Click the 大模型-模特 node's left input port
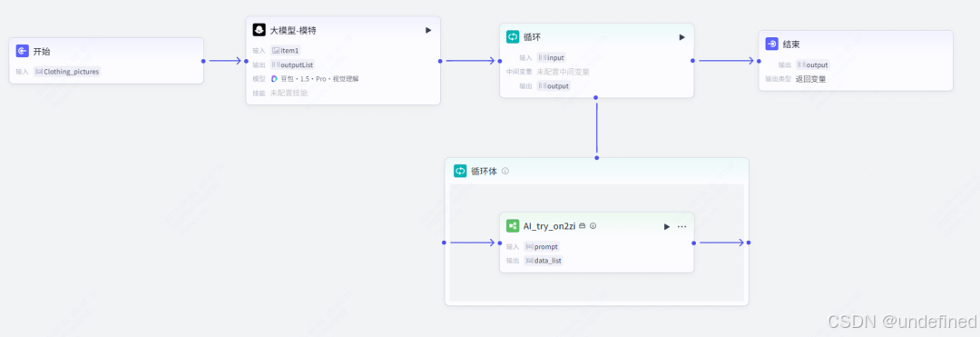980x337 pixels. [246, 61]
